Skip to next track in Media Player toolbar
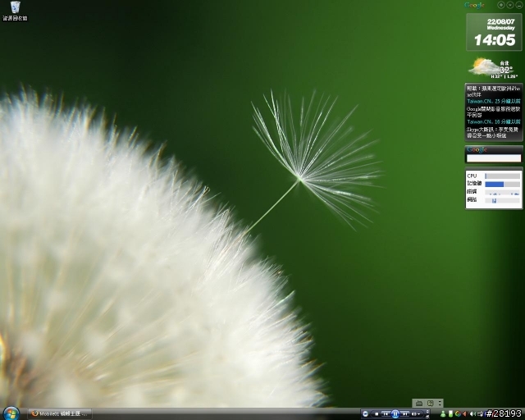Image resolution: width=525 pixels, height=420 pixels. pyautogui.click(x=404, y=414)
